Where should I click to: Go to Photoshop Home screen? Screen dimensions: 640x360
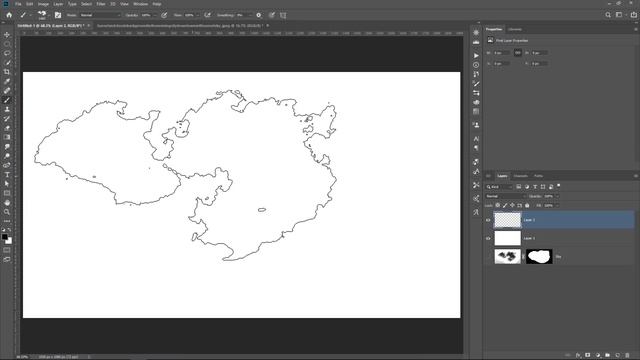tap(9, 15)
